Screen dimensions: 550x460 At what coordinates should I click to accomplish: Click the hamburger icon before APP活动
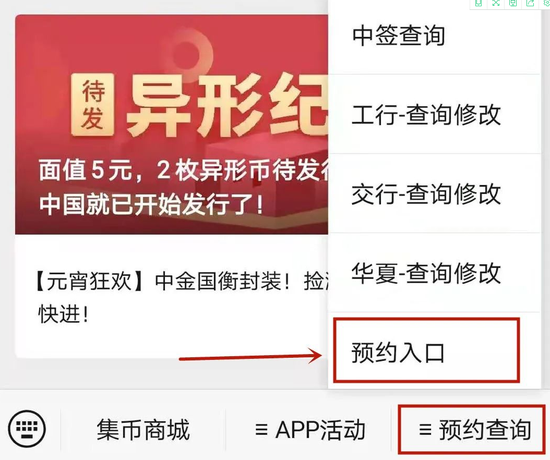pyautogui.click(x=262, y=429)
